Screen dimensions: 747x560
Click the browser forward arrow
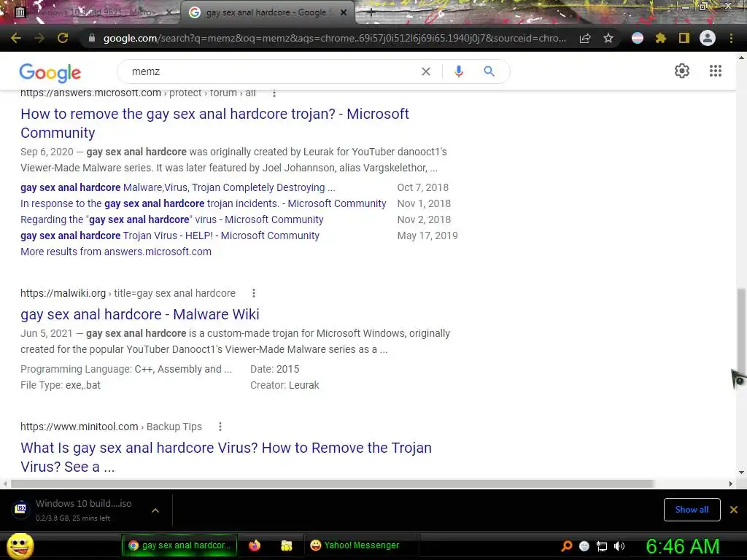coord(39,38)
